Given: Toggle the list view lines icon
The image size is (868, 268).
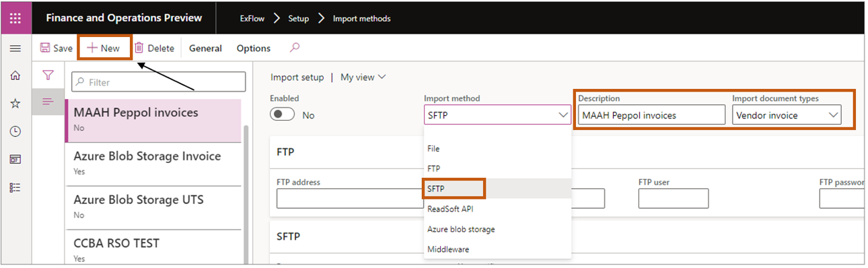Looking at the screenshot, I should click(48, 102).
